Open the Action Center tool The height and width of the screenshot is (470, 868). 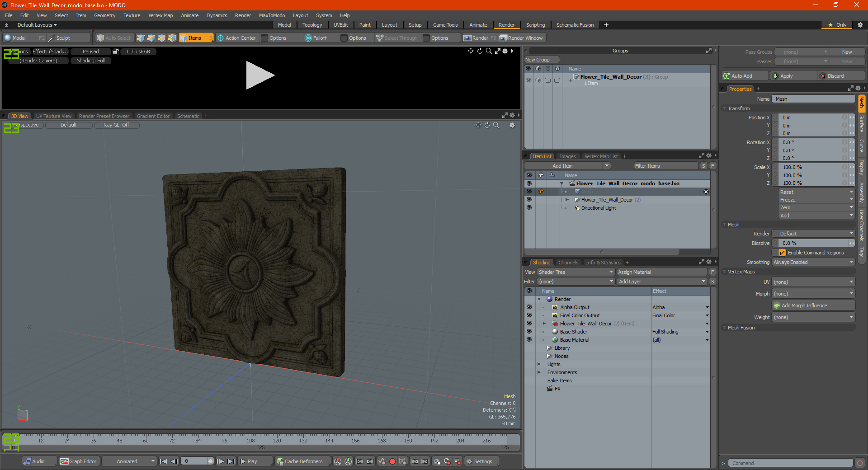pos(236,38)
